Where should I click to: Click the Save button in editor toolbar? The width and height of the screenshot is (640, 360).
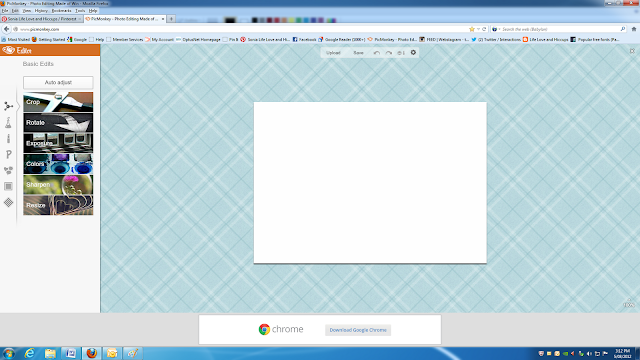click(358, 53)
